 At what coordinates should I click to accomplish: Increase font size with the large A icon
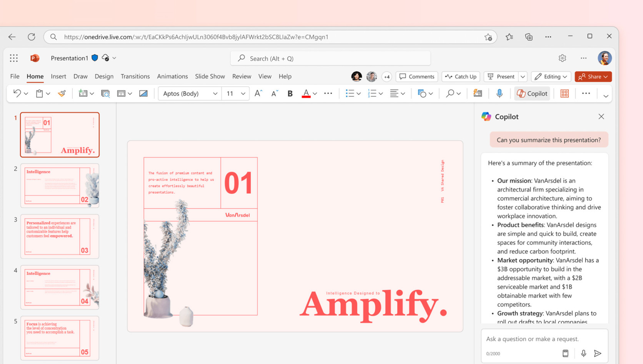pyautogui.click(x=258, y=93)
